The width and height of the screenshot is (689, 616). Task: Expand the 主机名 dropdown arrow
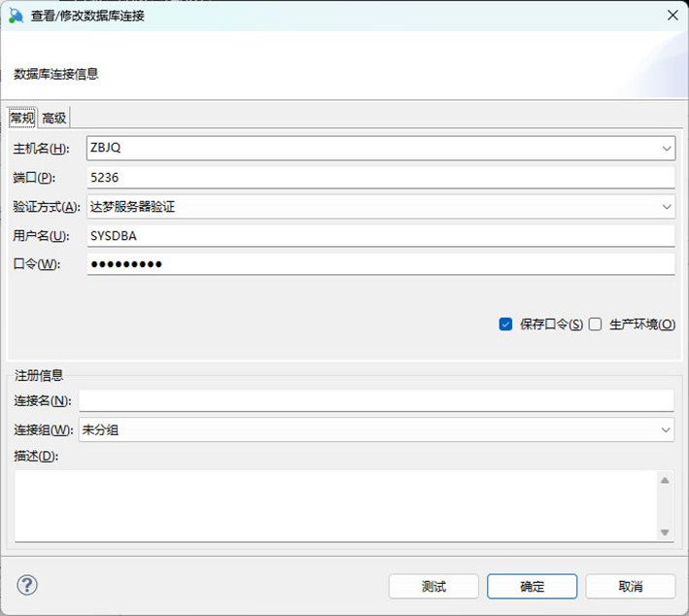click(x=666, y=149)
